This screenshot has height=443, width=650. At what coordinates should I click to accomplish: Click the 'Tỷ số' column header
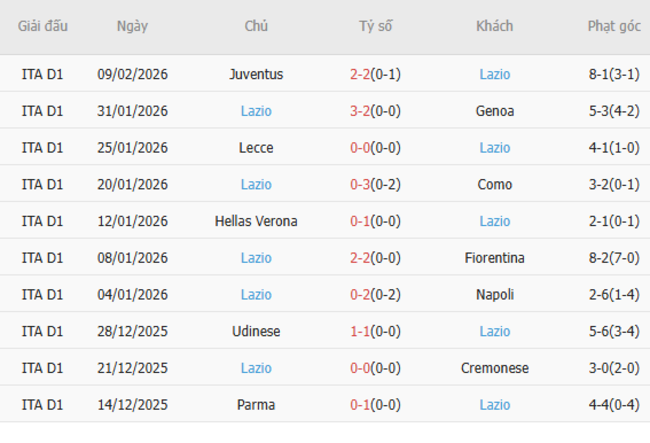tap(375, 27)
